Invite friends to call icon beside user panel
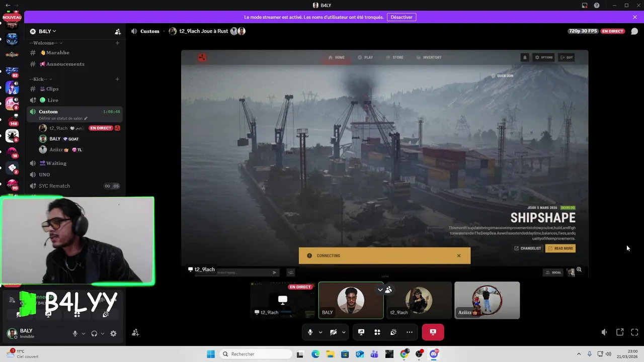 [x=135, y=333]
